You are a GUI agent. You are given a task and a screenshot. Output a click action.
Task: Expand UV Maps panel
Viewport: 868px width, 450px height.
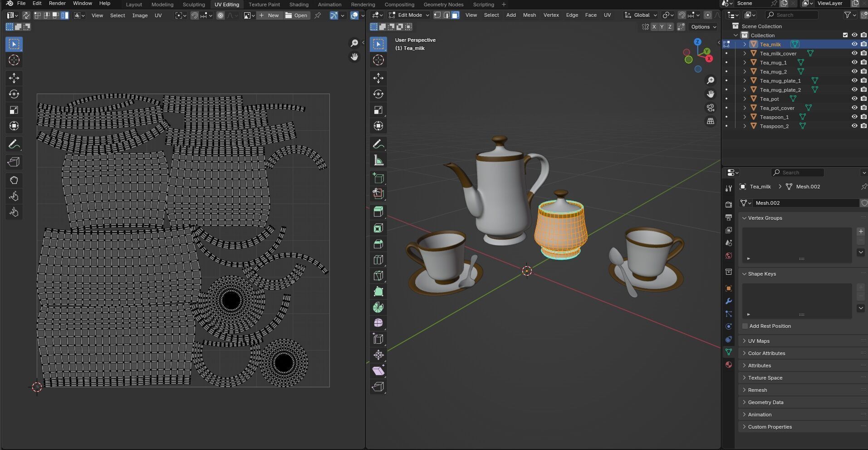(759, 341)
